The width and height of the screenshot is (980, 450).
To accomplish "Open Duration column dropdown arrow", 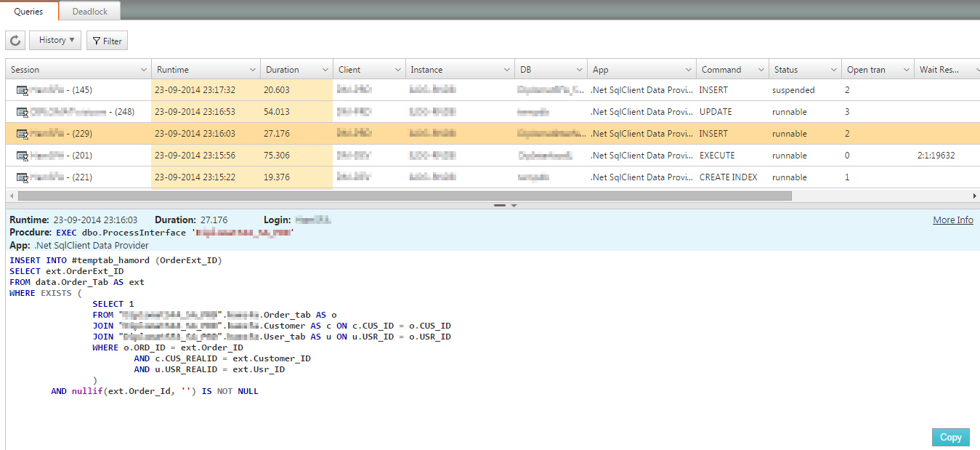I will coord(325,70).
